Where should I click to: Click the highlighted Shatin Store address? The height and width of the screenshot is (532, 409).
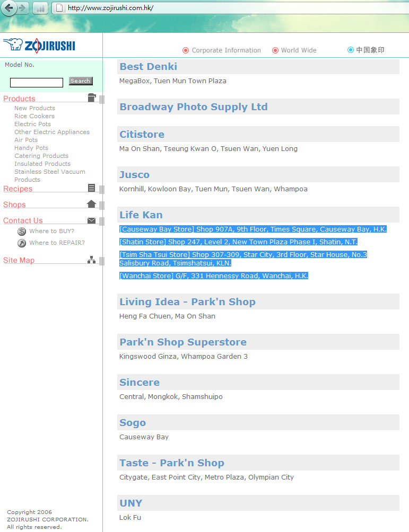[x=239, y=242]
